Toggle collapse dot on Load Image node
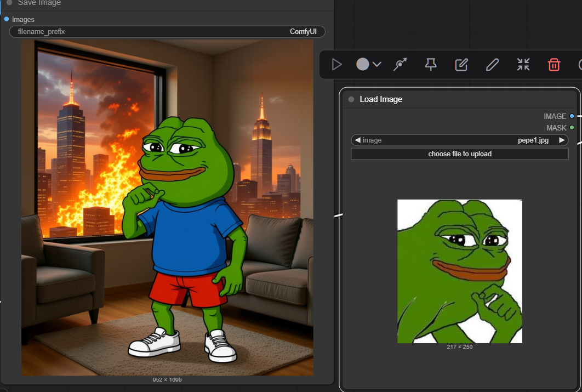The width and height of the screenshot is (582, 392). click(351, 99)
